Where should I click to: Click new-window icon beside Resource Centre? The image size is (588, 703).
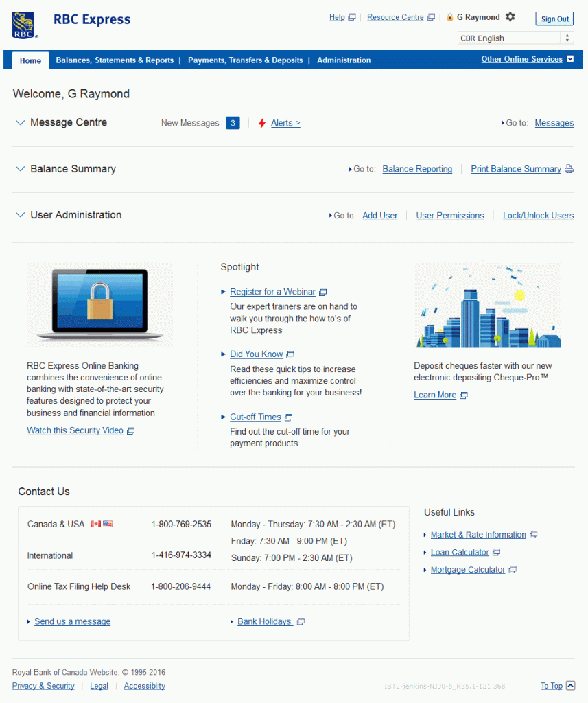click(x=431, y=18)
